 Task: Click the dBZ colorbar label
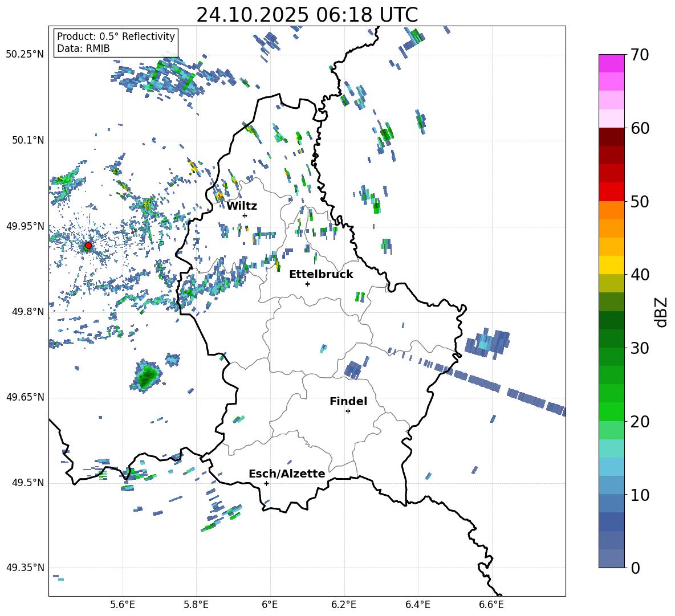[661, 312]
